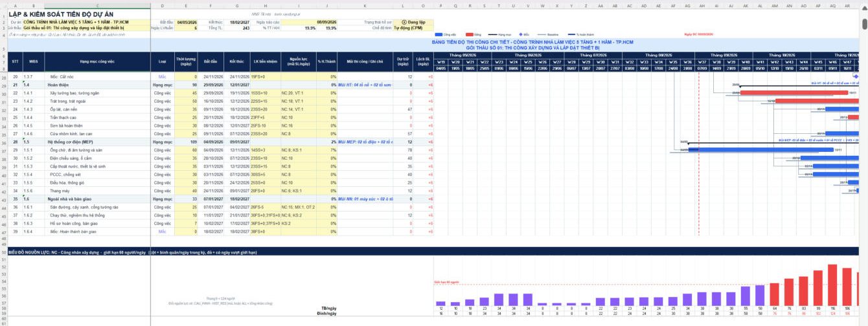Click the "Giới hạn 60 người" limit label
The width and height of the screenshot is (868, 326).
pyautogui.click(x=446, y=282)
